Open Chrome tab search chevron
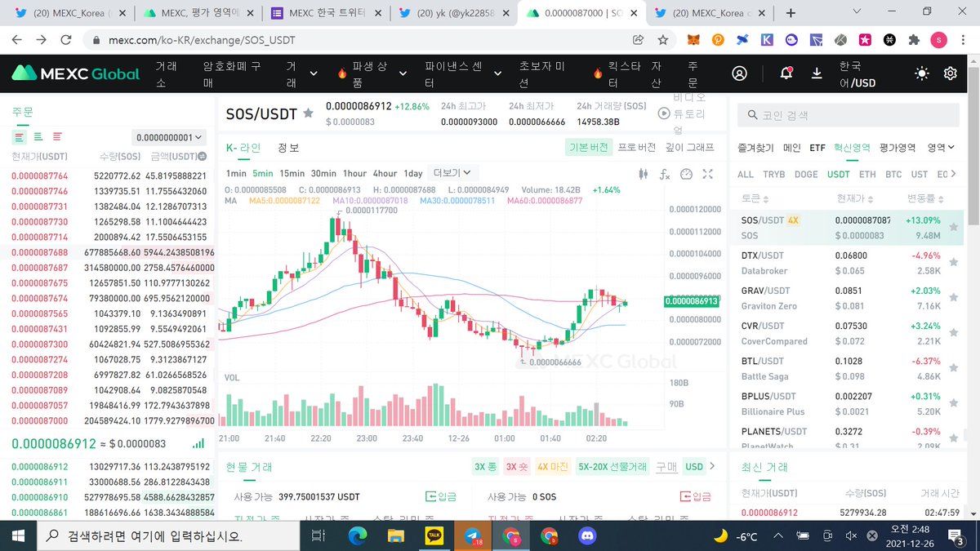 [x=856, y=12]
